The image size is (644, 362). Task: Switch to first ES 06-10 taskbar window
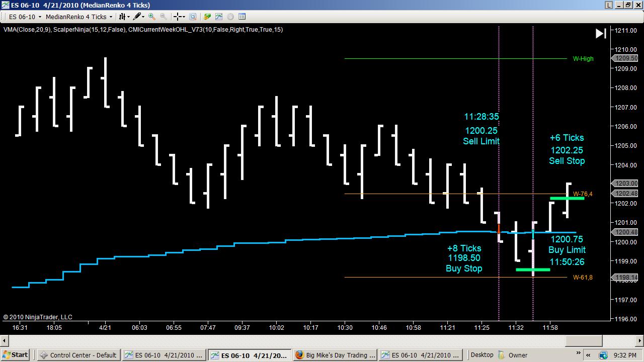point(165,355)
